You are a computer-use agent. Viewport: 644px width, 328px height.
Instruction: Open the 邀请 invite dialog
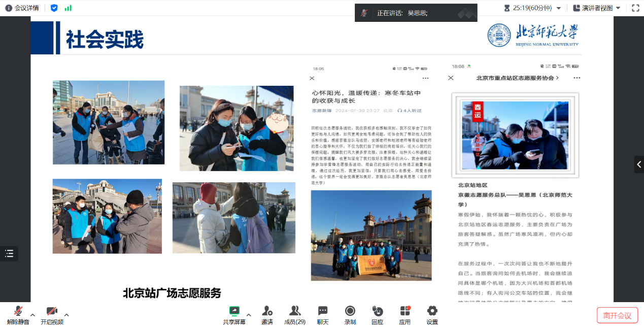[x=267, y=314]
